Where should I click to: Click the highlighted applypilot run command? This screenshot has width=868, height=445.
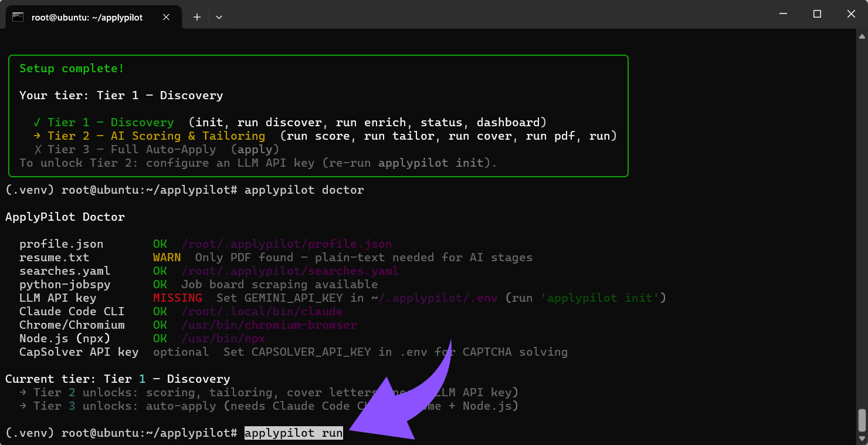click(x=293, y=433)
